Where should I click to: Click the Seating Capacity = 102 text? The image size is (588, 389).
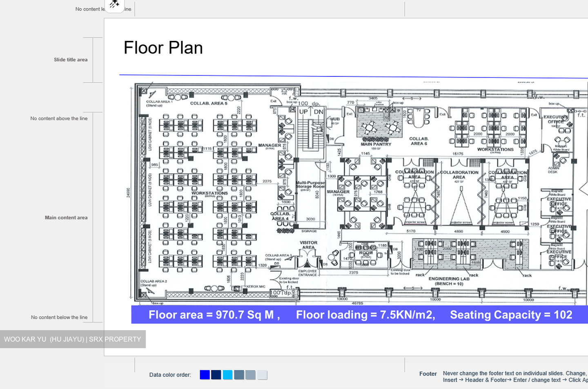511,315
